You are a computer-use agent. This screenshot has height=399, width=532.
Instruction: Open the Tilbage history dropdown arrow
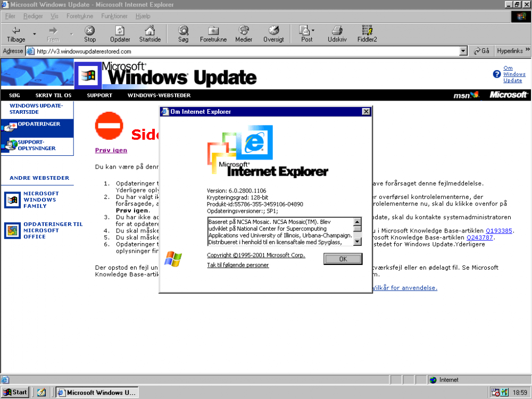35,34
